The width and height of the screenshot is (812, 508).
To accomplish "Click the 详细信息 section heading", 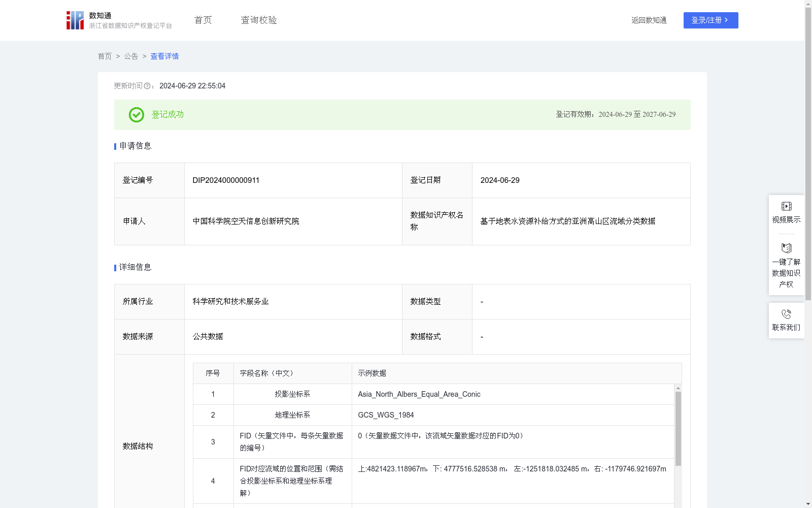I will coord(136,268).
